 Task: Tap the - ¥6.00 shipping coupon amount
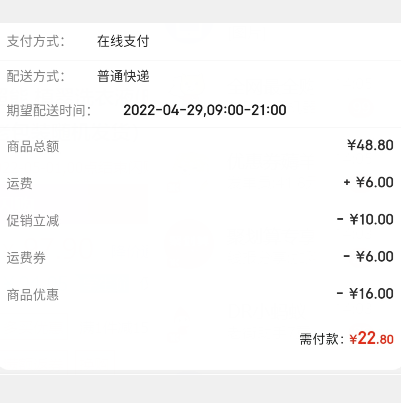[x=368, y=256]
